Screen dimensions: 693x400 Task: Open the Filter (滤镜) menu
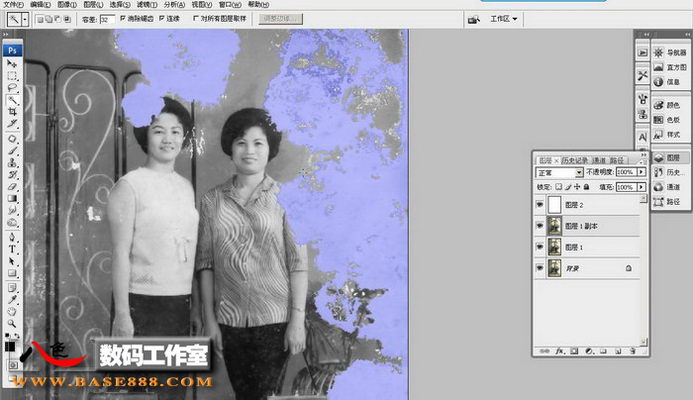pos(146,4)
